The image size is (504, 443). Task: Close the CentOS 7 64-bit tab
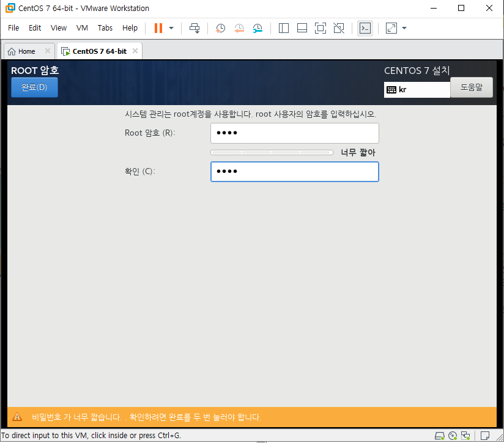tap(135, 51)
